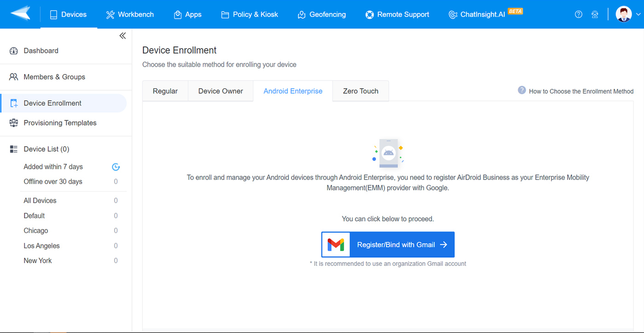Click the Geofencing map pin icon

[x=302, y=15]
